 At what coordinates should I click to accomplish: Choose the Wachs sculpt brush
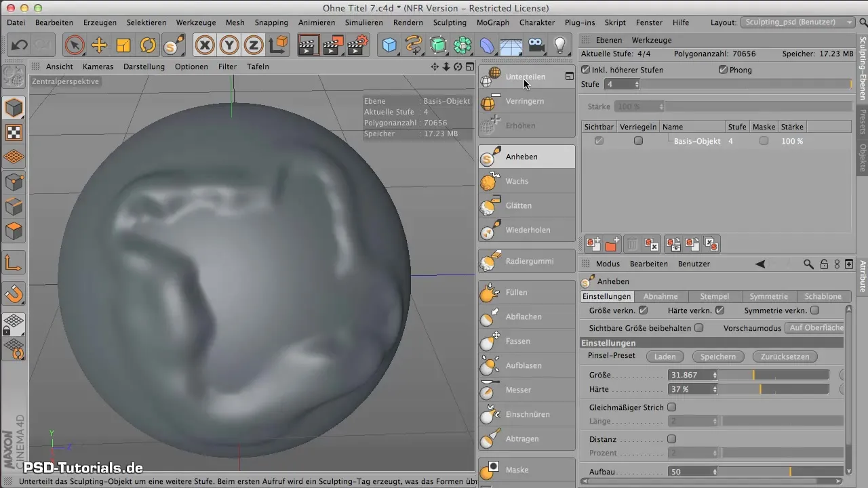[x=526, y=181]
